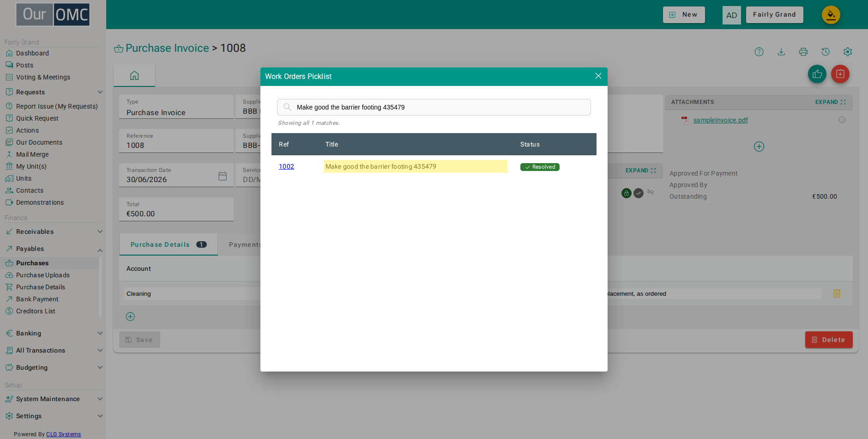Click the Resolved status badge
Image resolution: width=868 pixels, height=439 pixels.
[540, 167]
